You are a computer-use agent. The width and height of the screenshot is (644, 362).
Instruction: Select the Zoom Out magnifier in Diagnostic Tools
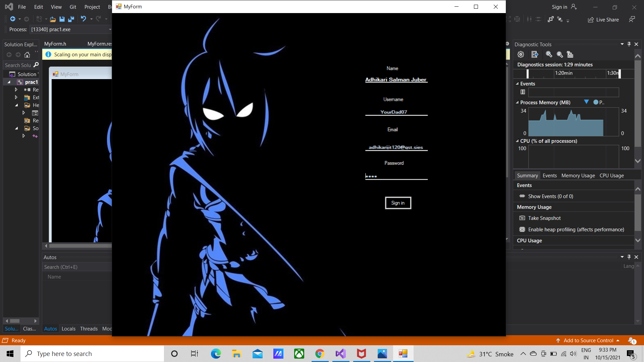[x=559, y=54]
